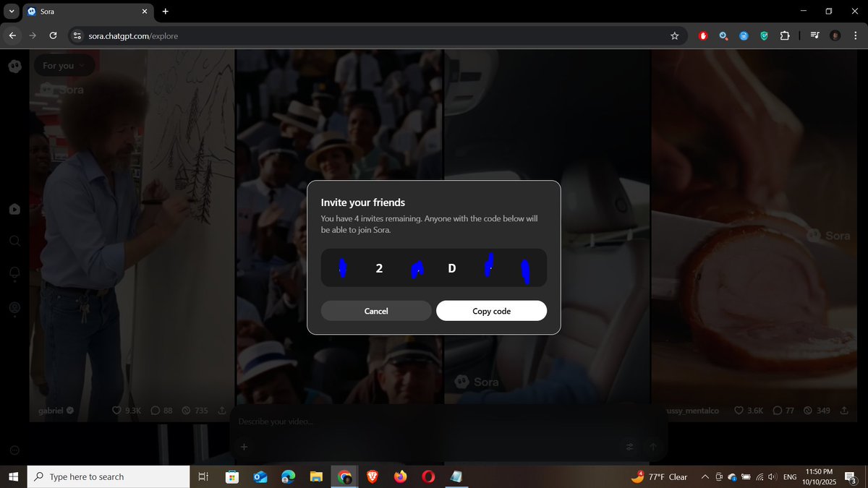The height and width of the screenshot is (488, 868).
Task: Open the Extensions puzzle menu
Action: pos(784,35)
